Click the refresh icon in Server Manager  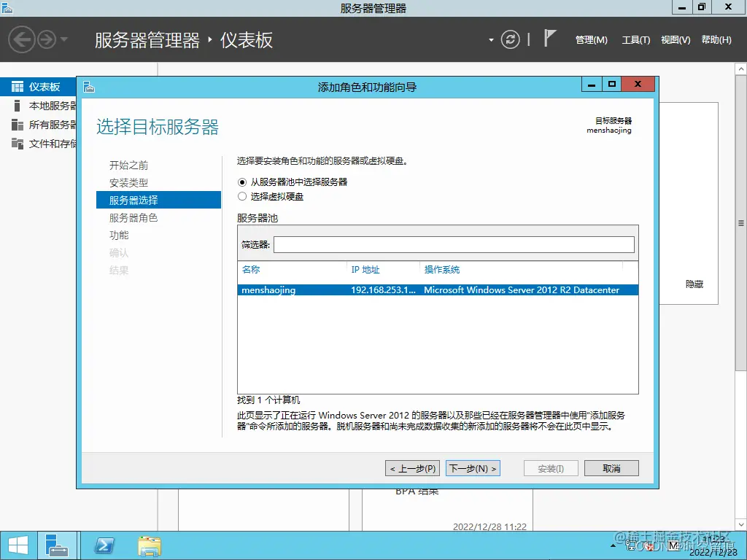tap(510, 40)
